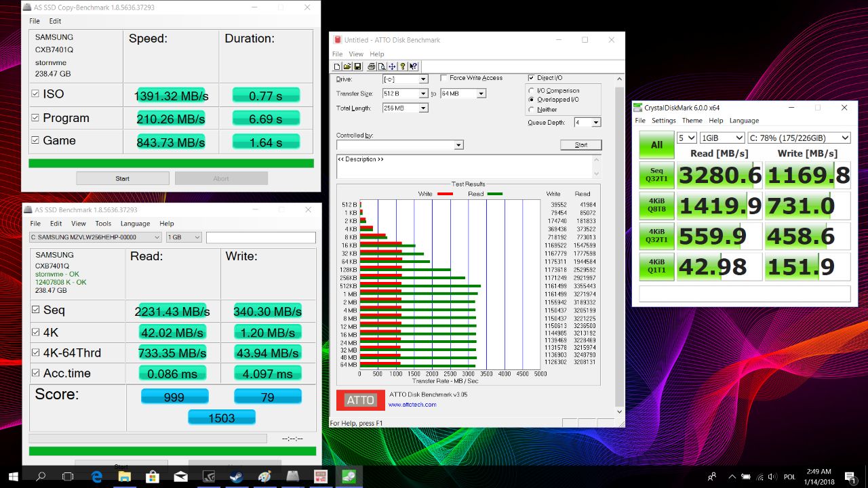Open Steam from the taskbar
The height and width of the screenshot is (488, 868).
pyautogui.click(x=237, y=476)
